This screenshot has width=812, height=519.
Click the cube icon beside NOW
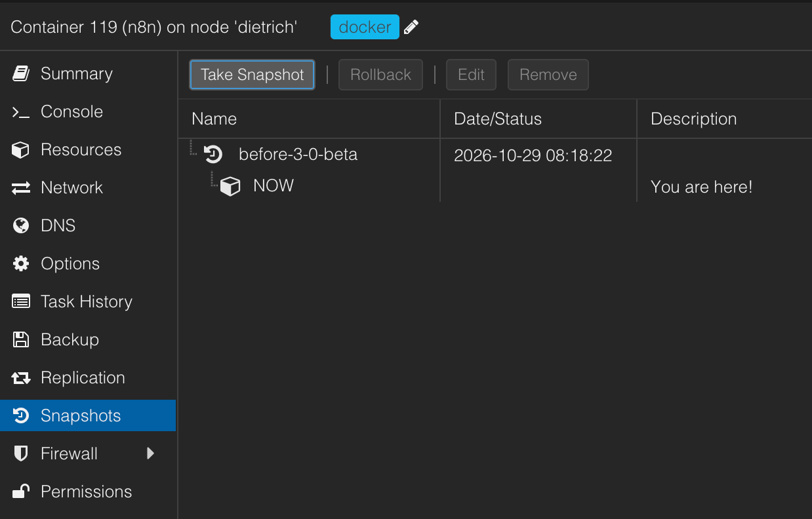(x=230, y=187)
